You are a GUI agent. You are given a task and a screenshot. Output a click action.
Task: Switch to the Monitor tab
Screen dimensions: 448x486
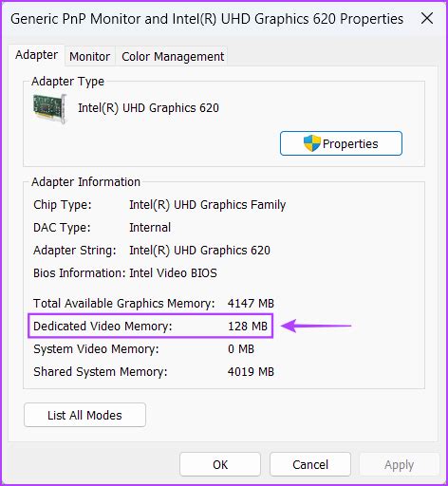(x=90, y=57)
